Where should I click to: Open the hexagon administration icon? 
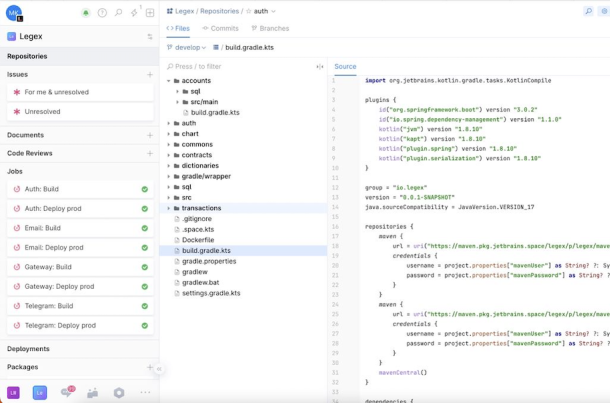coord(119,393)
